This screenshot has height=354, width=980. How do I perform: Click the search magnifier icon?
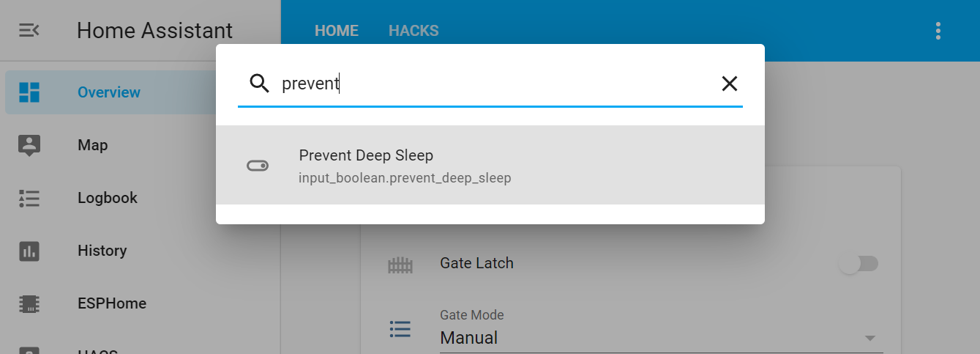click(x=260, y=84)
